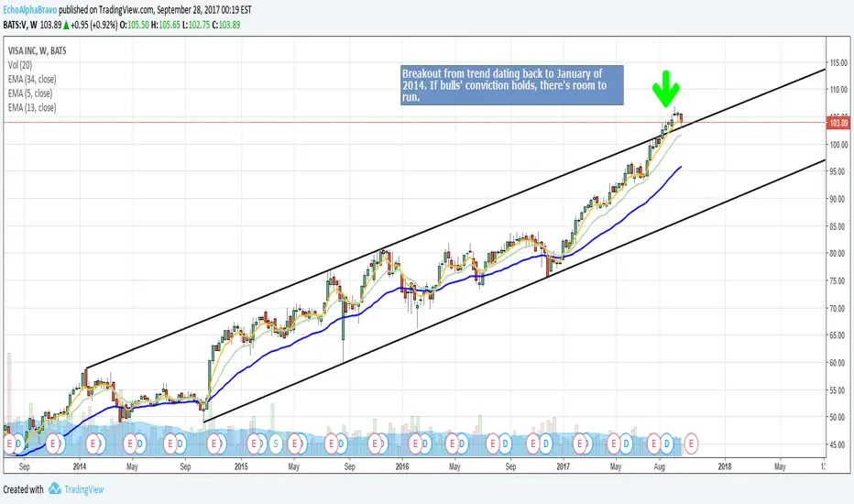
Task: Select the EMA (5, close) indicator legend
Action: (30, 93)
